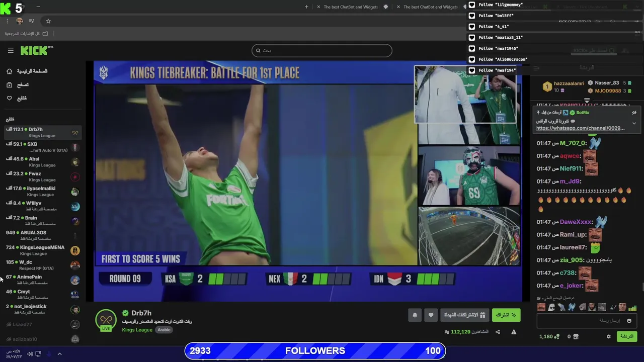The width and height of the screenshot is (644, 362).
Task: Click the channel points 1,180 indicator
Action: click(549, 336)
